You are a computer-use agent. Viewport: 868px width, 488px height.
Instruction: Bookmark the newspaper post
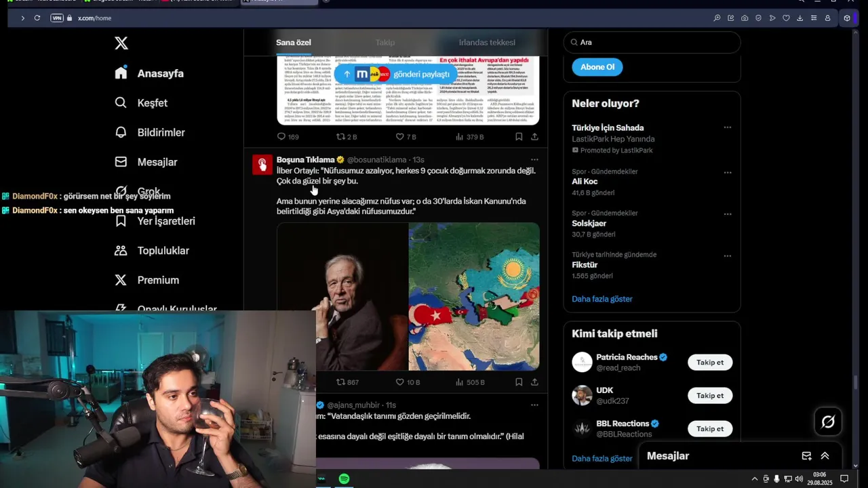click(519, 136)
